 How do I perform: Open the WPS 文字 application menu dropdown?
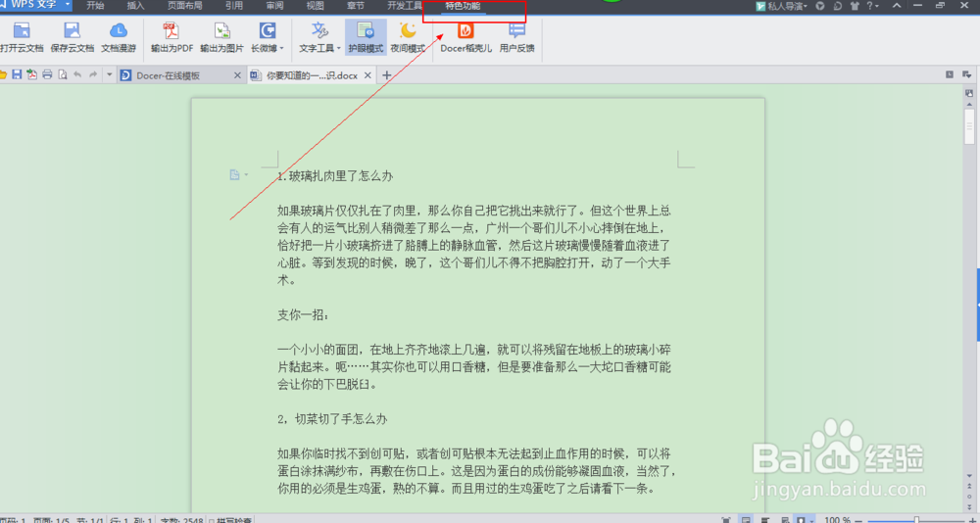67,5
